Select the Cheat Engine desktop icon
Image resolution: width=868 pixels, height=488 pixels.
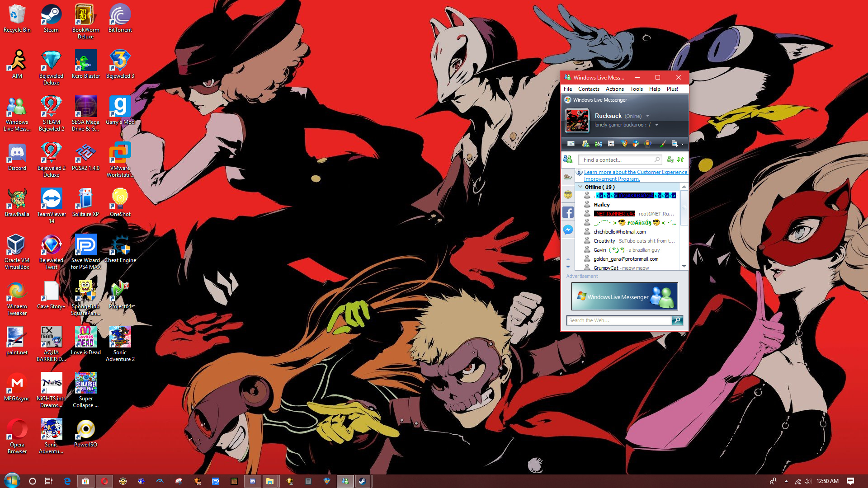[x=120, y=249]
